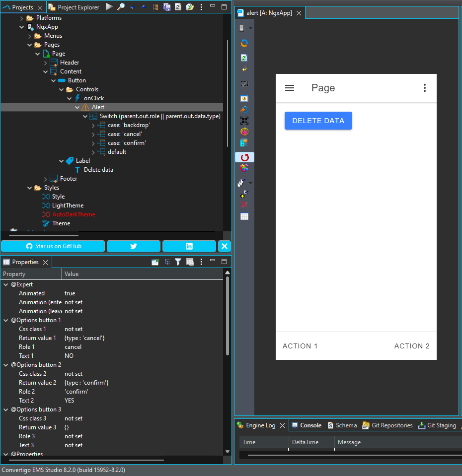Open the LinkedIn link button
The image size is (462, 476).
point(189,246)
